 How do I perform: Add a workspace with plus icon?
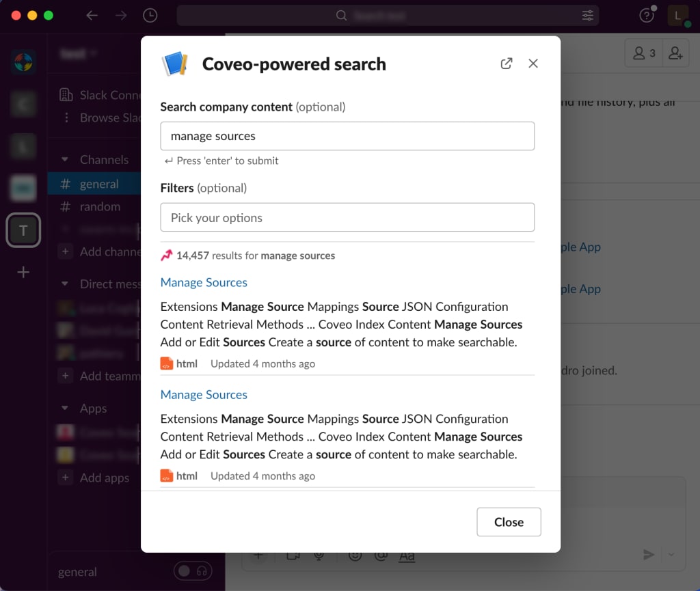[23, 272]
